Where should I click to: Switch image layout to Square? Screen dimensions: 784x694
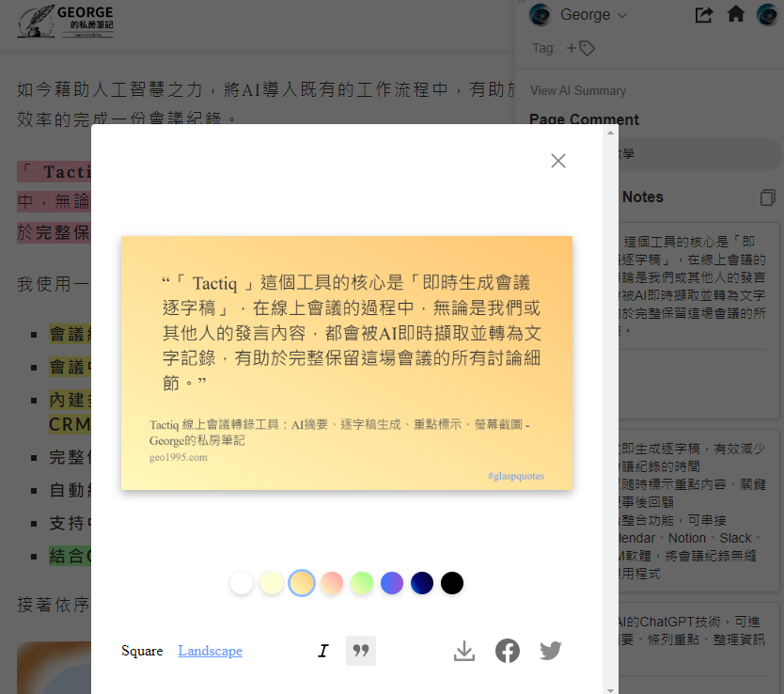click(142, 650)
